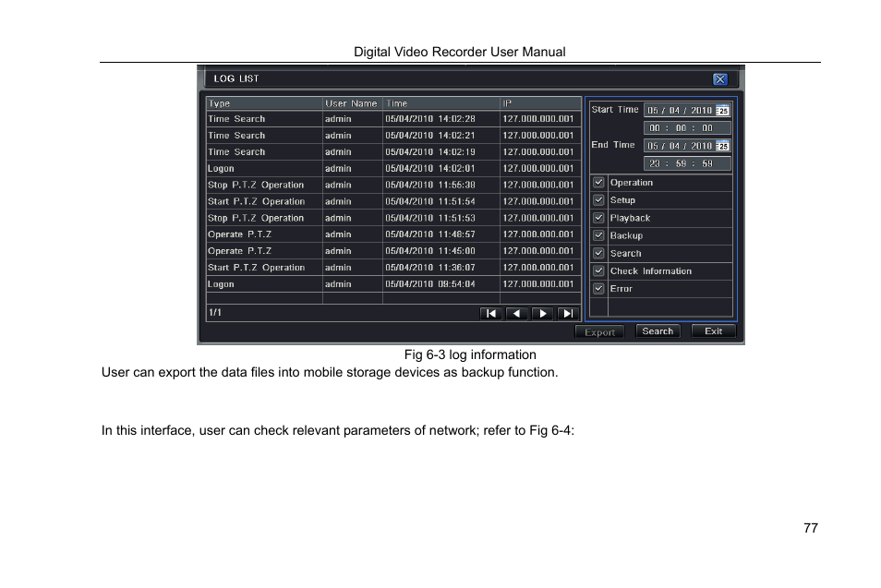Select Time Search log at 14:02:28
The height and width of the screenshot is (588, 881).
tap(394, 118)
